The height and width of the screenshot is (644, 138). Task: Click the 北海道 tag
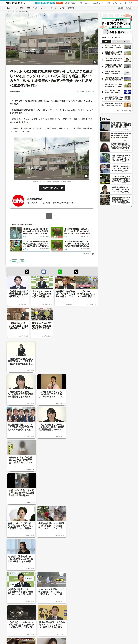(14, 261)
